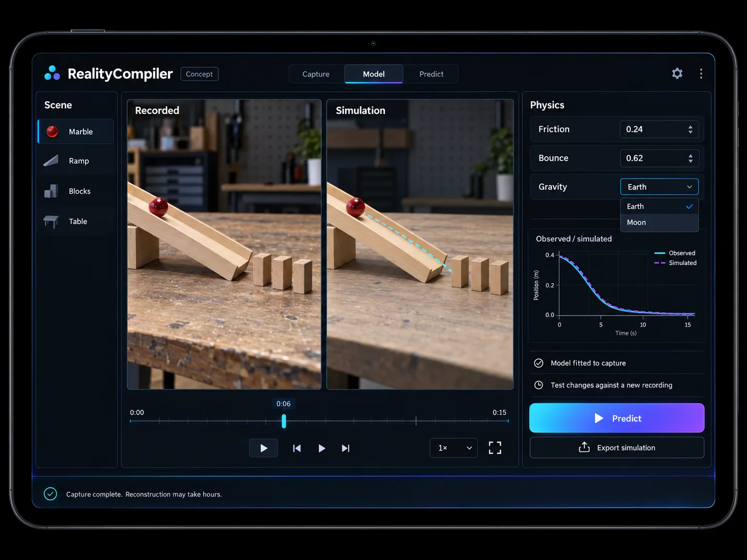Image resolution: width=747 pixels, height=560 pixels.
Task: Click the Observed / simulated chart heading
Action: (574, 239)
